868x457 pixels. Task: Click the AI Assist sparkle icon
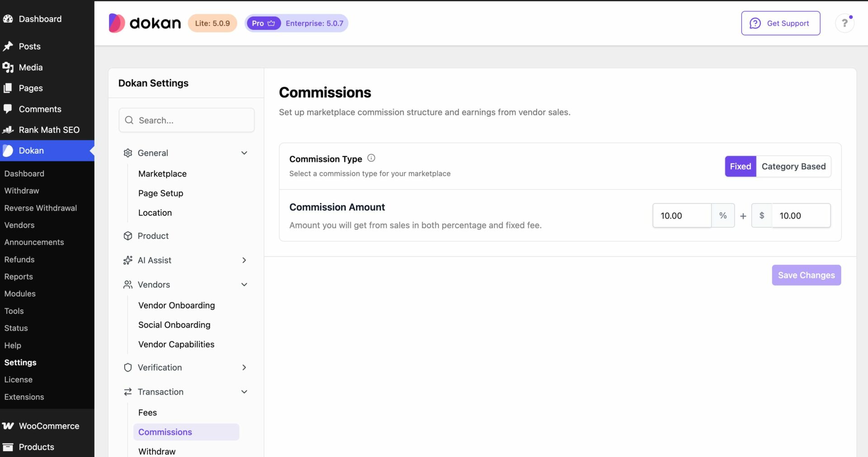click(x=128, y=260)
